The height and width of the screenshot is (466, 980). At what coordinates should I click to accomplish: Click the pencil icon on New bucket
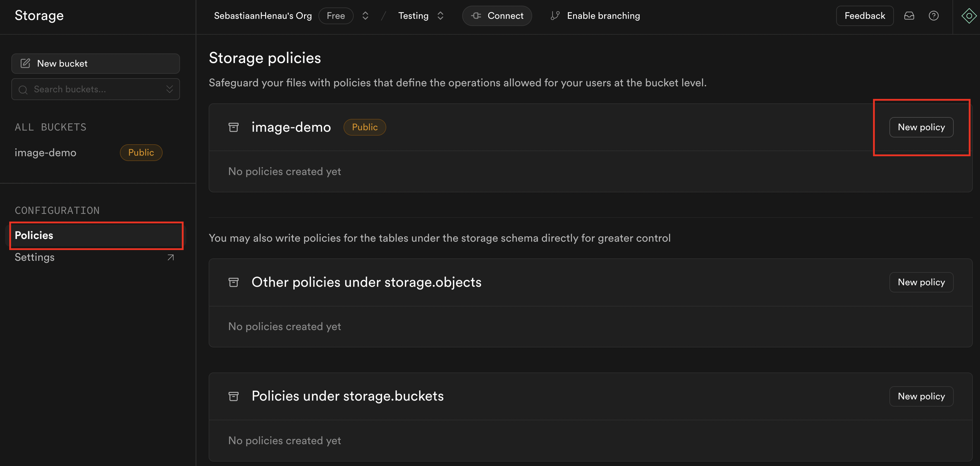click(x=25, y=63)
